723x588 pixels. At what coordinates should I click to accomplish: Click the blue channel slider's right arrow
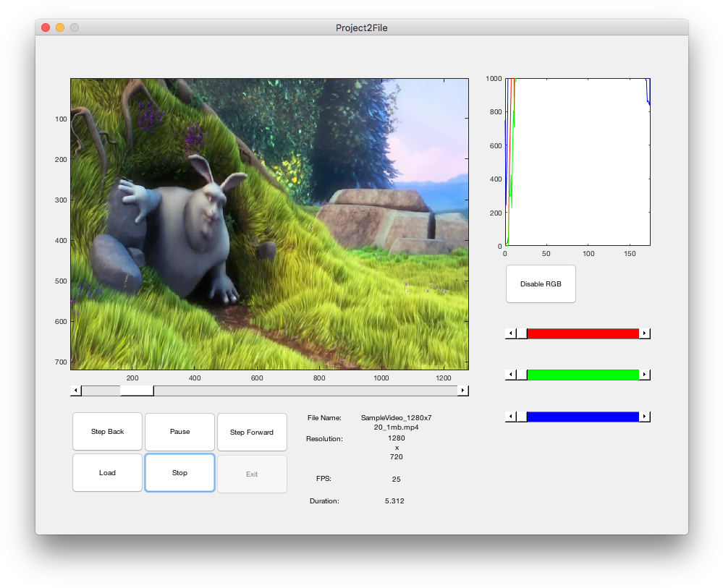[x=645, y=417]
